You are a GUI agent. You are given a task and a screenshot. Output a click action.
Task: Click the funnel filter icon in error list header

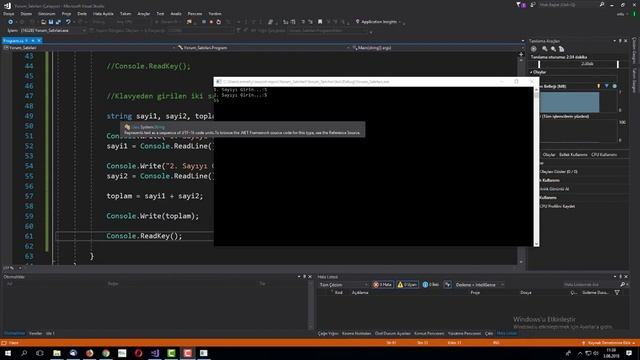pos(617,293)
